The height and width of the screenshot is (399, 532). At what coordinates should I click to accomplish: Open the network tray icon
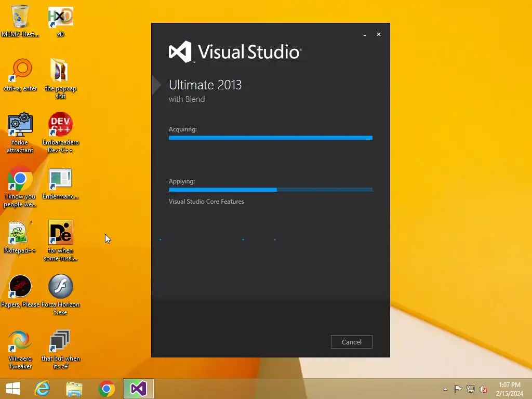point(471,389)
